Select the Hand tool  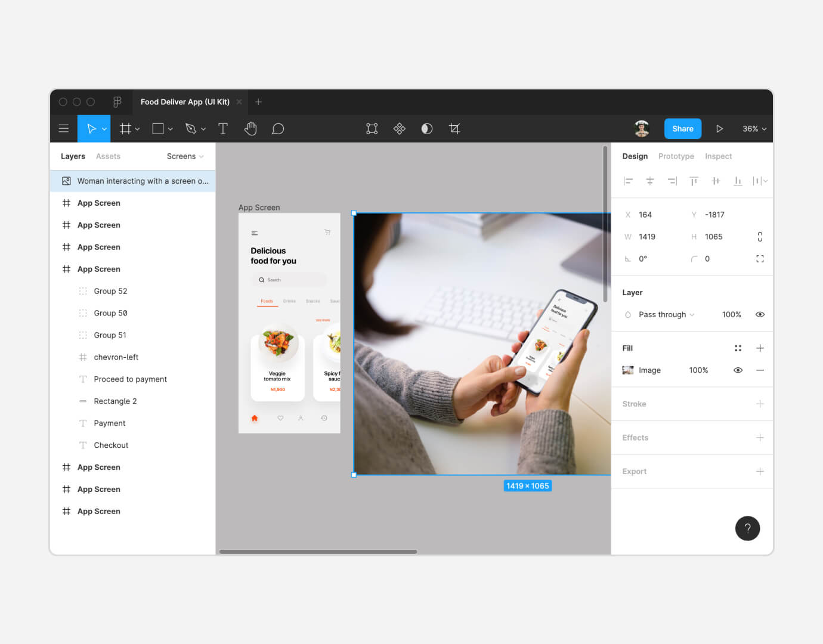pyautogui.click(x=250, y=128)
